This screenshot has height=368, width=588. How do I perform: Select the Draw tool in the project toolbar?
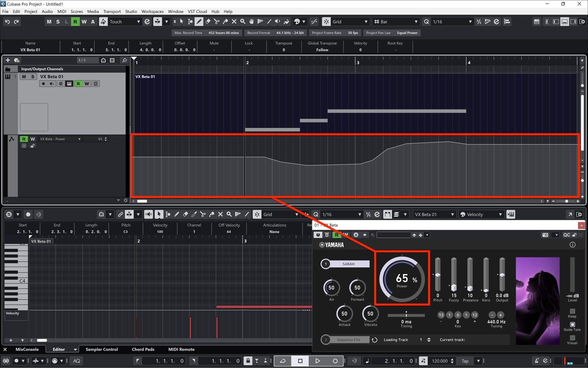point(199,22)
